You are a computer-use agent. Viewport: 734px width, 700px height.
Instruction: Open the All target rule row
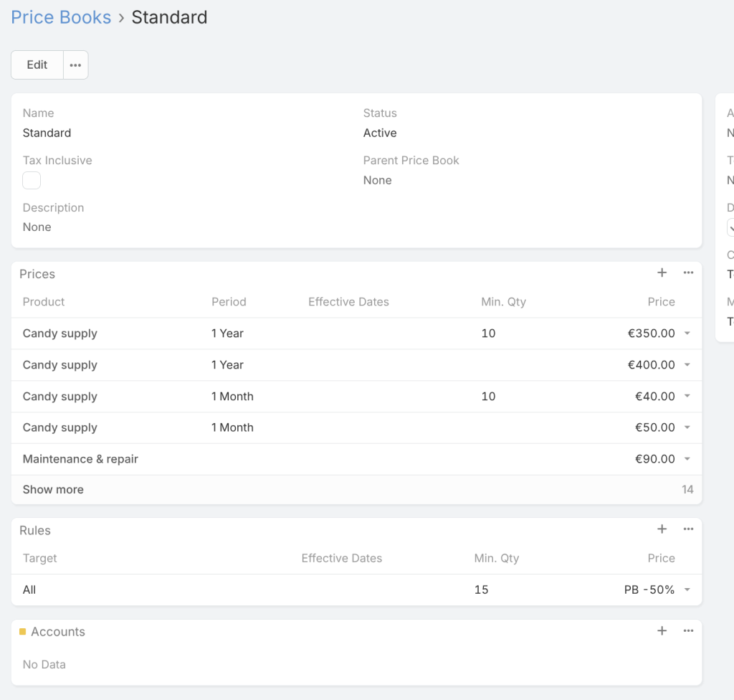tap(29, 590)
